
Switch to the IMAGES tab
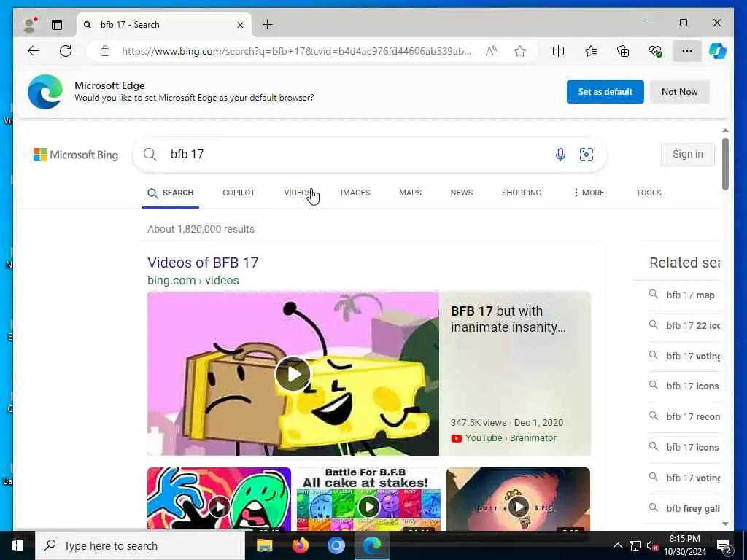pos(355,192)
